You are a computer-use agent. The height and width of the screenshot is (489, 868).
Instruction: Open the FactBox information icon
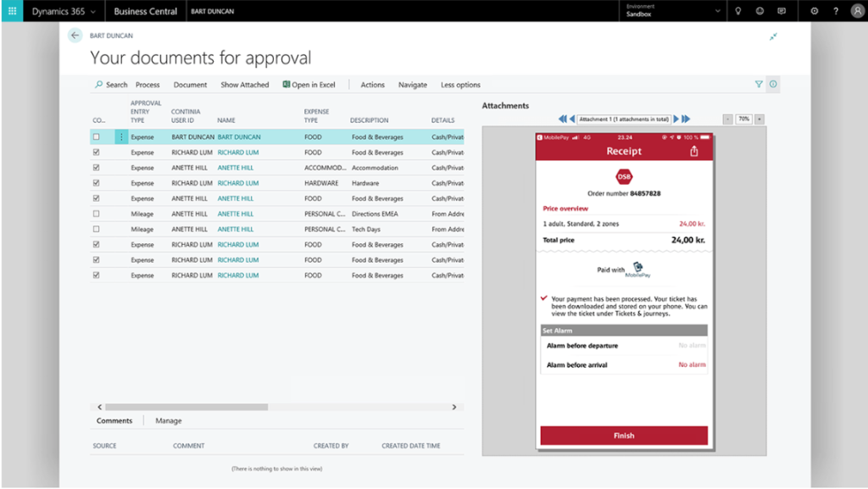point(773,85)
